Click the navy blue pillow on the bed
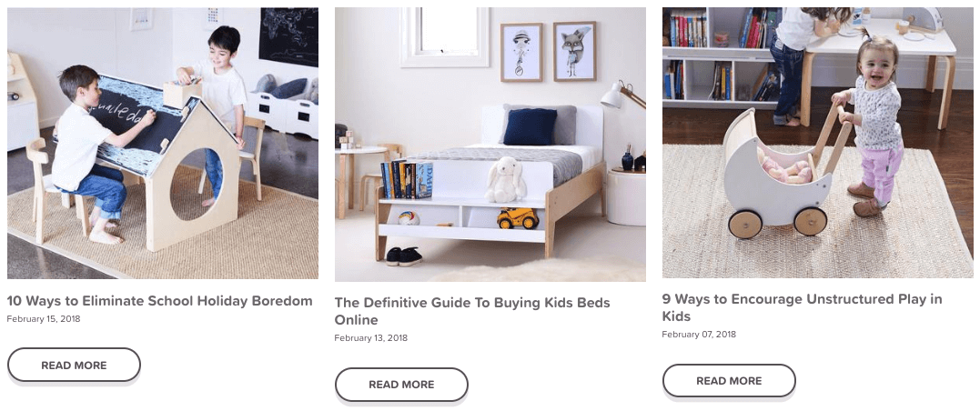Image resolution: width=980 pixels, height=411 pixels. [530, 126]
